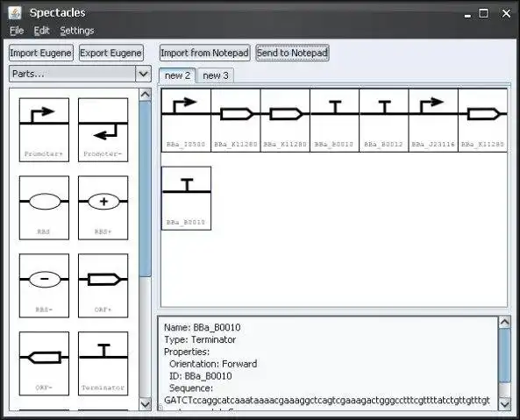
Task: Open the Parts... combo box
Action: (x=80, y=74)
